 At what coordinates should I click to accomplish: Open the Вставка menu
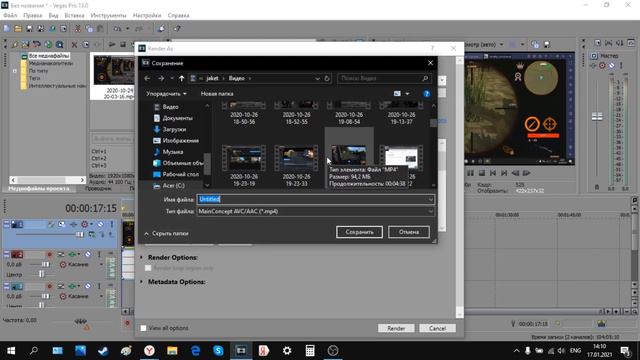pos(74,15)
